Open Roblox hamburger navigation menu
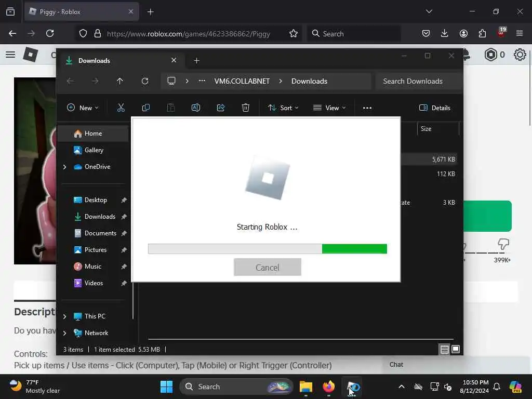 coord(10,54)
